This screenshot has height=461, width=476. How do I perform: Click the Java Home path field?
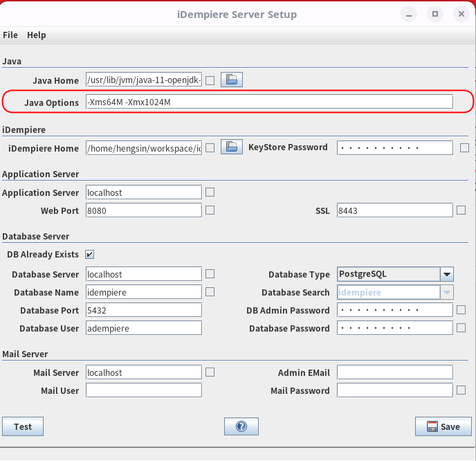click(x=144, y=80)
